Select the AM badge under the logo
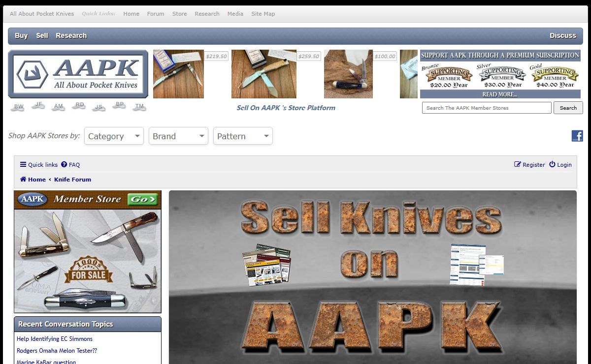This screenshot has width=591, height=364. click(x=59, y=107)
